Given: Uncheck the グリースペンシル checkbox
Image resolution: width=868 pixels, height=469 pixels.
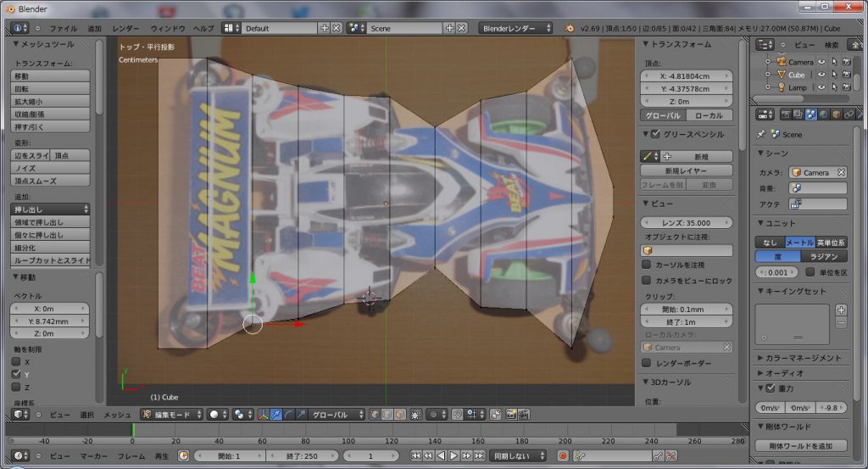Looking at the screenshot, I should coord(655,134).
